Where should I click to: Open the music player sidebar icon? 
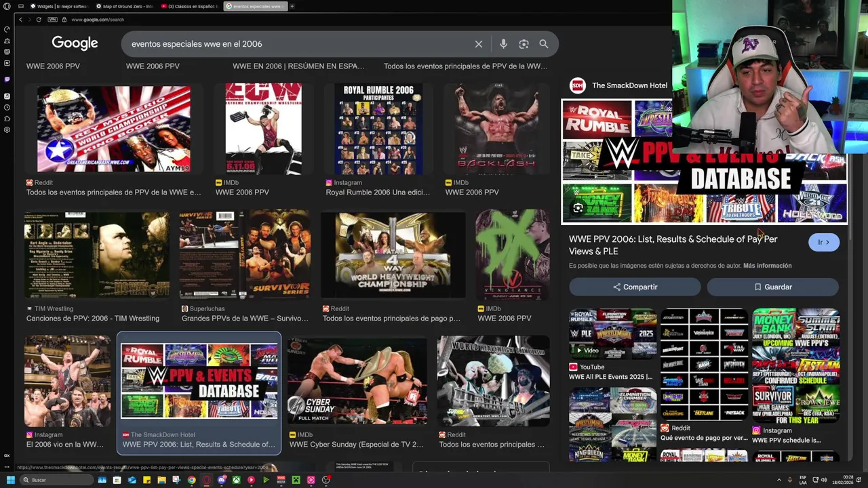coord(7,96)
